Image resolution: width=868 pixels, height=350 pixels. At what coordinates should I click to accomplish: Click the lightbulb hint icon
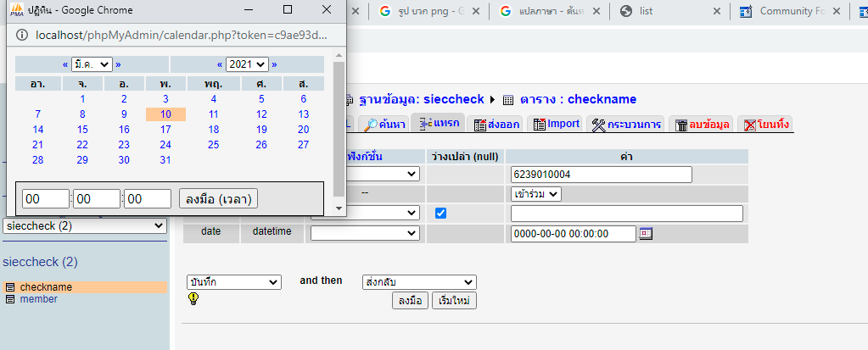coord(193,299)
